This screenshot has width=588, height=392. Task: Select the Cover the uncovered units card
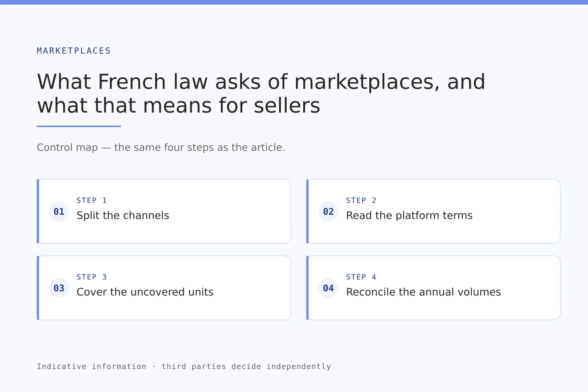[164, 288]
